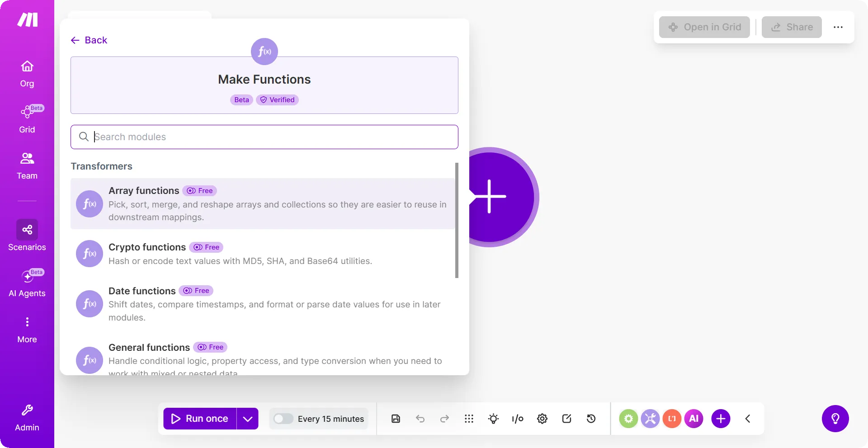Click the Verified badge
The width and height of the screenshot is (868, 448).
point(277,100)
